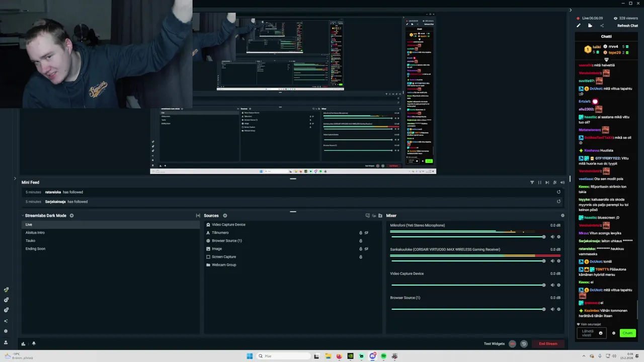Mute the Sankakuuloke CORSAIR audio track
This screenshot has width=644, height=362.
click(552, 261)
